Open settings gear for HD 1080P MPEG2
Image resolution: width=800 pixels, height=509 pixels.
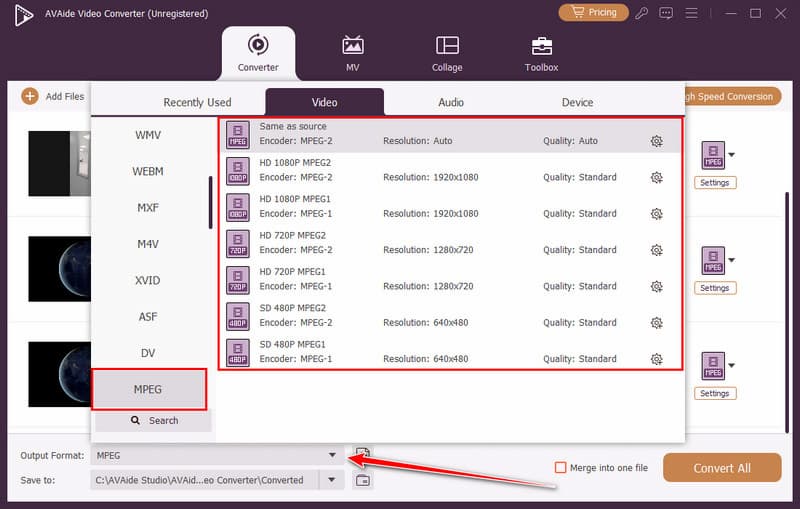coord(656,178)
